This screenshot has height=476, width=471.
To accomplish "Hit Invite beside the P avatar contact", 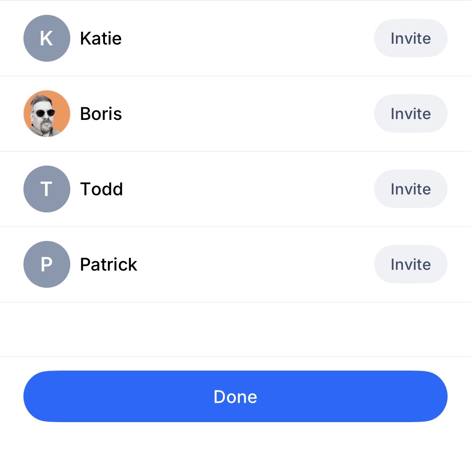I will tap(410, 264).
